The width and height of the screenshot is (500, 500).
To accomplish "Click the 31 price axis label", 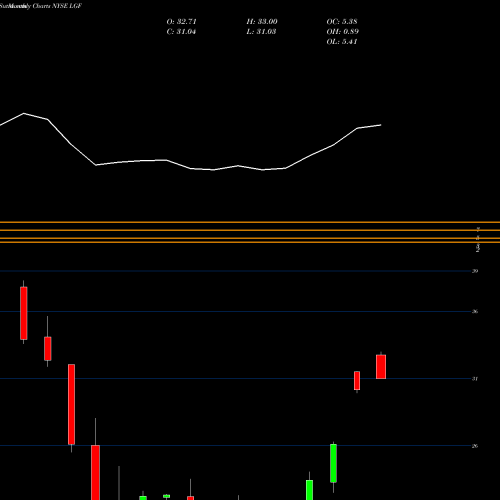I will 475,379.
